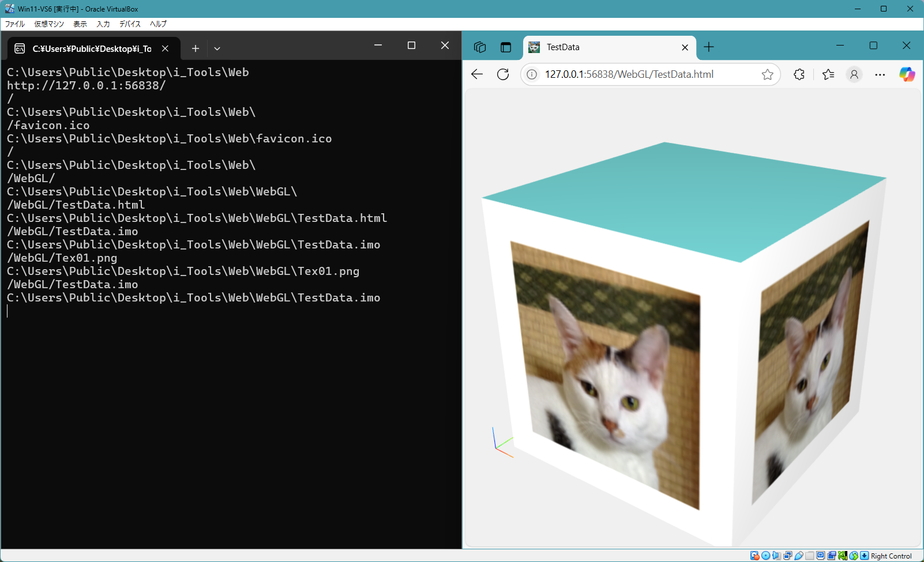This screenshot has width=924, height=562.
Task: Expand the terminal profile dropdown chevron
Action: 217,48
